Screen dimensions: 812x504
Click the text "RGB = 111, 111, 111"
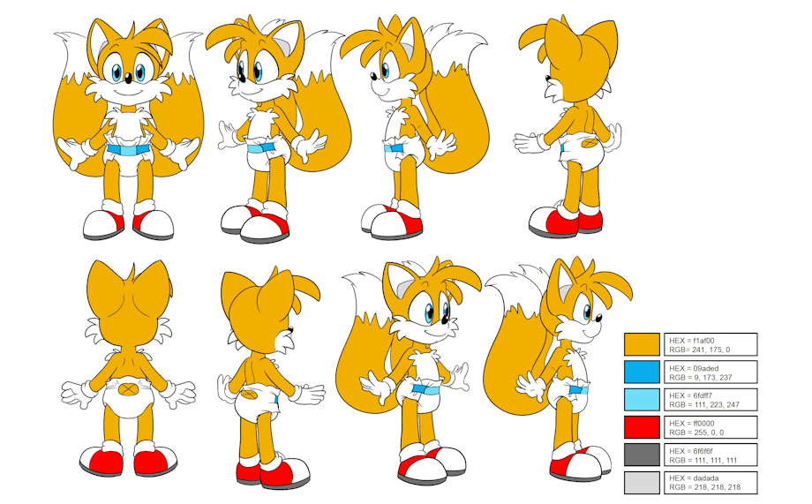(x=703, y=460)
